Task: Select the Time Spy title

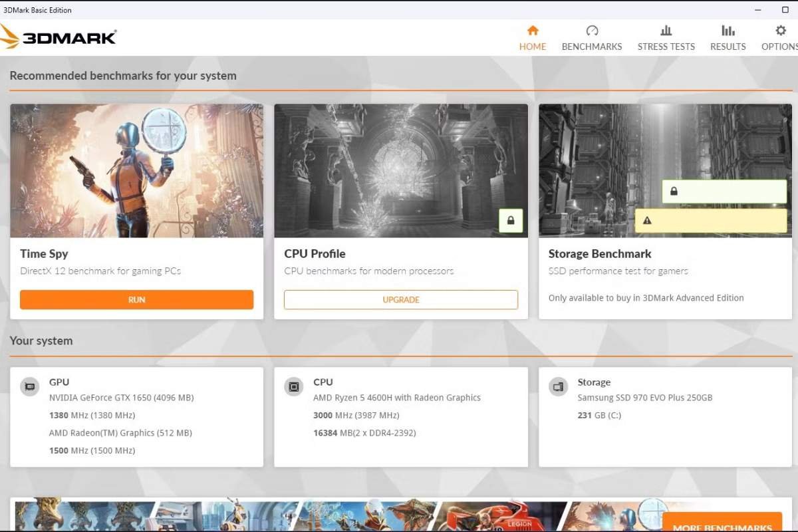Action: 44,253
